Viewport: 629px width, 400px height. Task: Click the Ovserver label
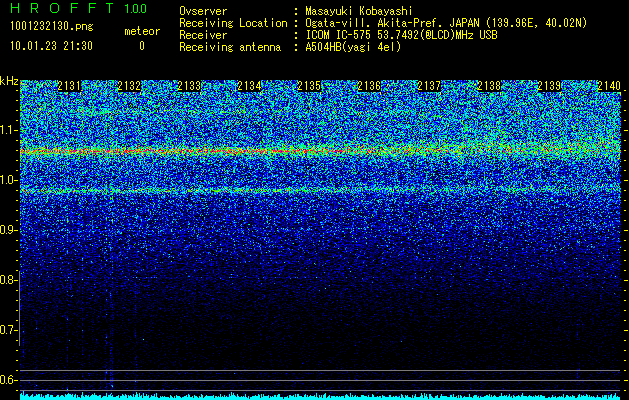tap(203, 11)
